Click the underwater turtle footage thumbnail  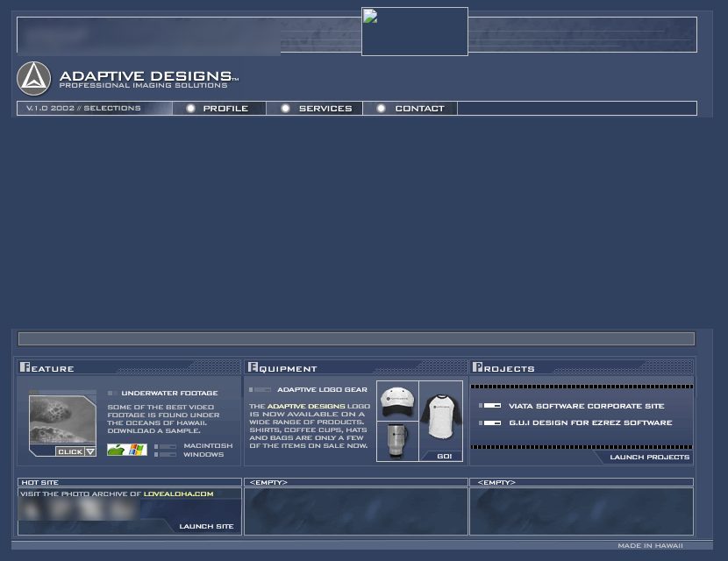tap(62, 420)
